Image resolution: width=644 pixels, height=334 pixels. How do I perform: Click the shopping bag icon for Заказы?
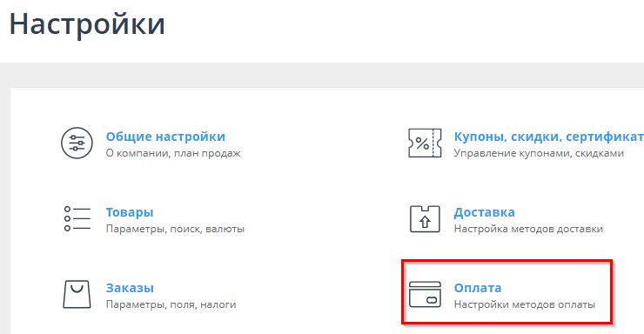[x=77, y=294]
